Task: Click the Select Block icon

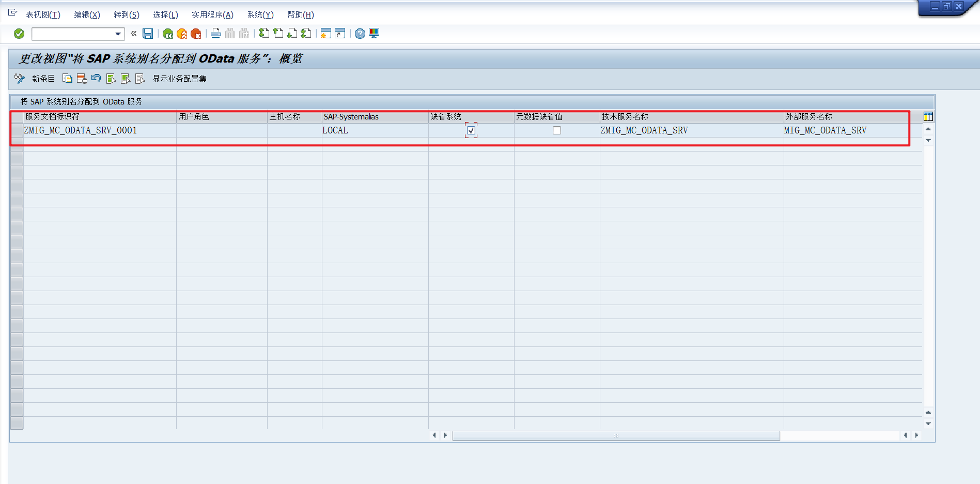Action: [126, 79]
